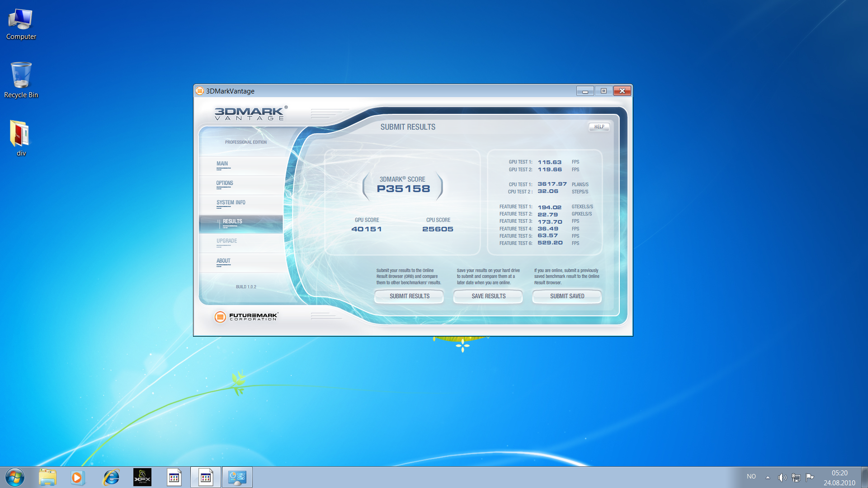Click the 3DMarkVantage title bar text

230,91
